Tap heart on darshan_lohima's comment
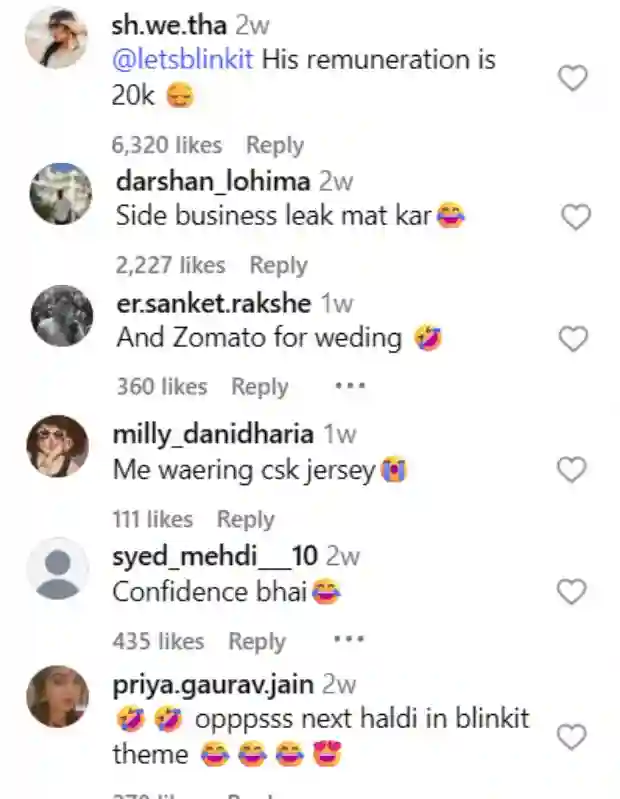 tap(575, 216)
